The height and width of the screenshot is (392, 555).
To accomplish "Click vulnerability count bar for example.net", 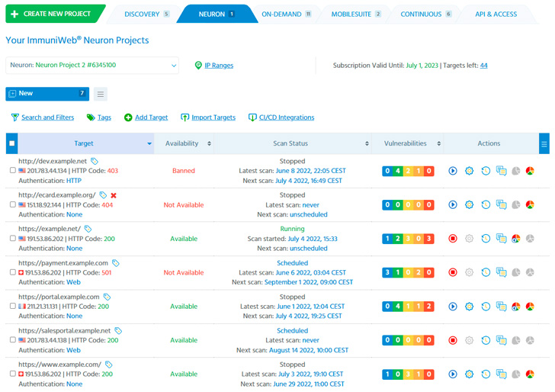I will coord(408,239).
